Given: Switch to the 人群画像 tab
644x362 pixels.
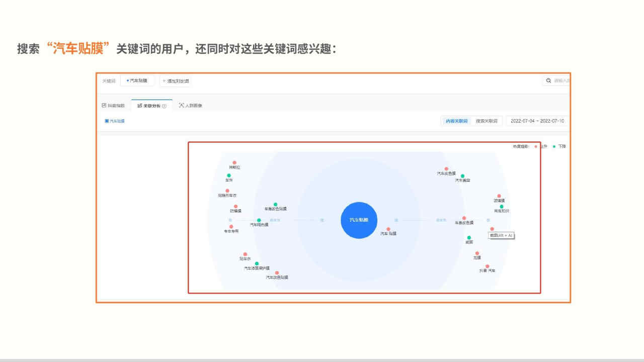Looking at the screenshot, I should [190, 106].
